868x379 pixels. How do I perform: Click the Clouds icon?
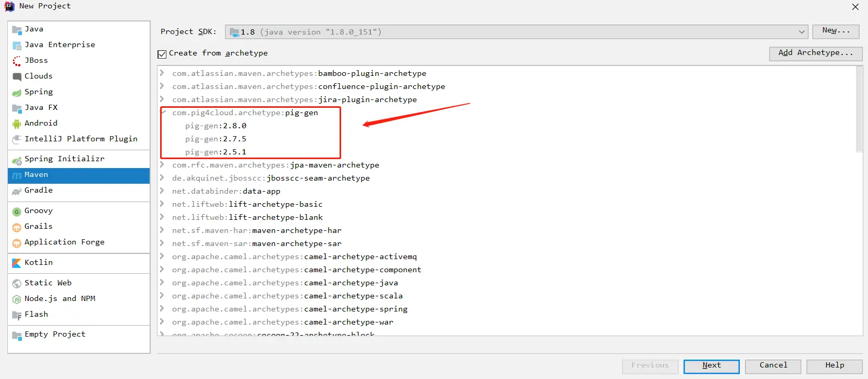(x=17, y=76)
